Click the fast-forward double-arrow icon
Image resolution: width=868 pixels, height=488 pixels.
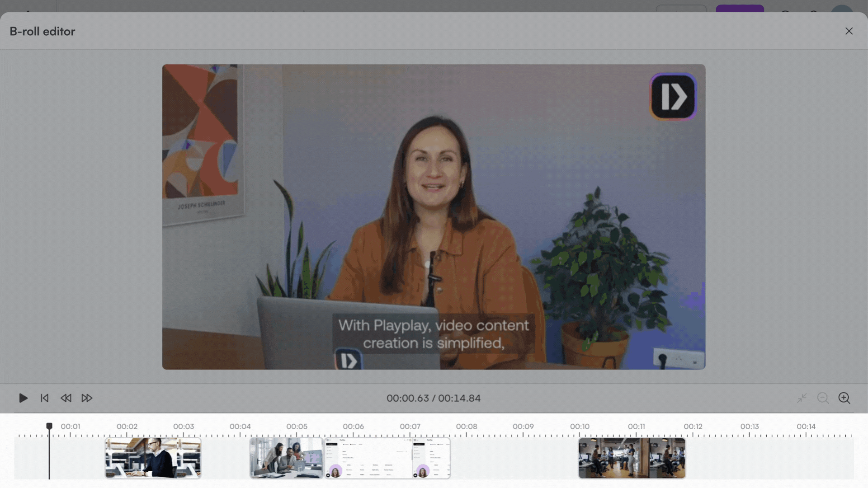87,398
